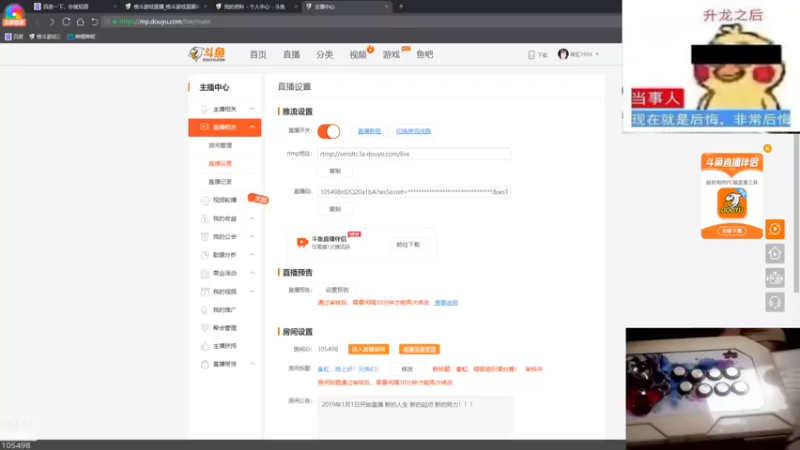Click the phone download icon in header
The width and height of the screenshot is (800, 450).
tap(531, 55)
